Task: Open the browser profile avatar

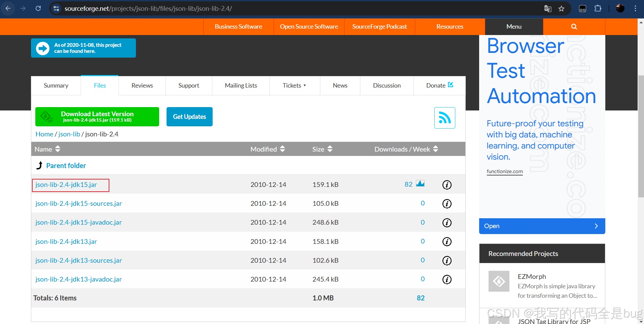Action: tap(620, 8)
